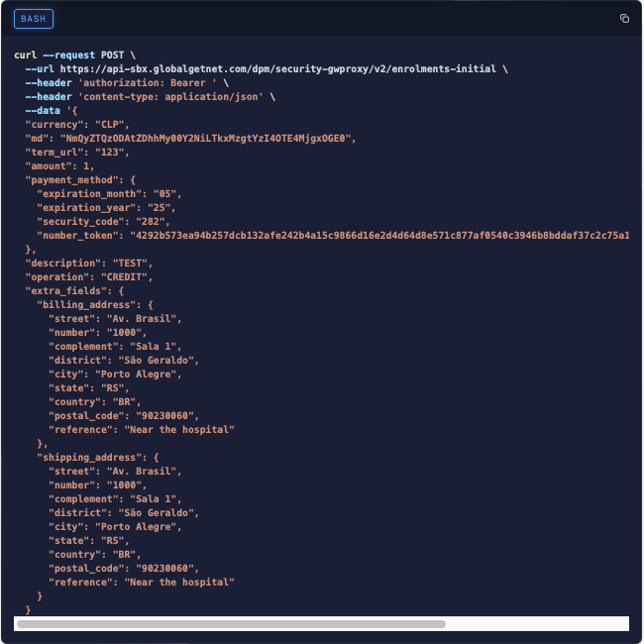Click the "payment_method" key
Screen dimensions: 644x644
click(x=74, y=180)
